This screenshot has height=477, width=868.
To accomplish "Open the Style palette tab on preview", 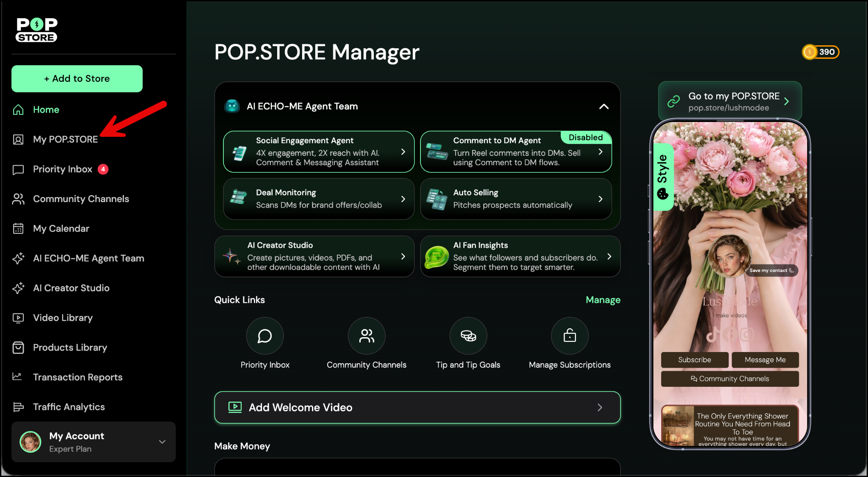I will pos(663,177).
